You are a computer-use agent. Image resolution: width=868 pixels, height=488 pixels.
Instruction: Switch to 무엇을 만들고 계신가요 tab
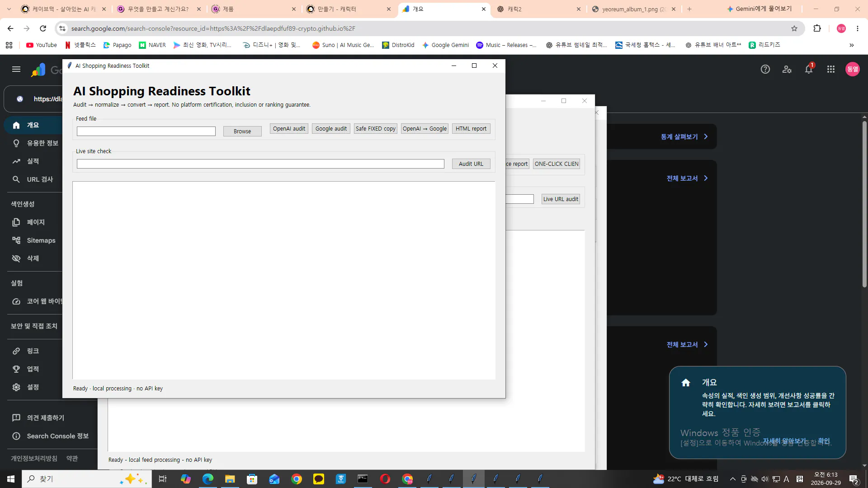point(158,9)
